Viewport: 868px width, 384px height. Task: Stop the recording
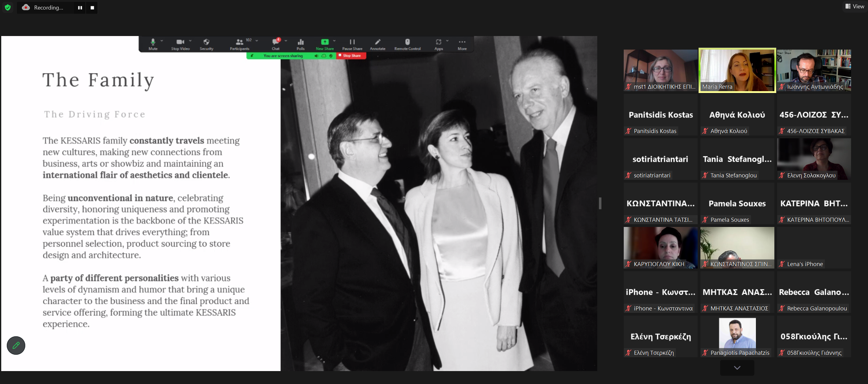[92, 7]
